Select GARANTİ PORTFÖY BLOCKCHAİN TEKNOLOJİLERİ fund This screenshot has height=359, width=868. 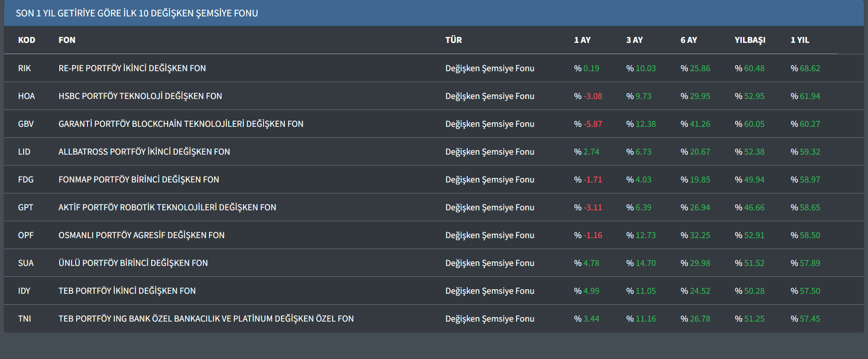pyautogui.click(x=181, y=124)
